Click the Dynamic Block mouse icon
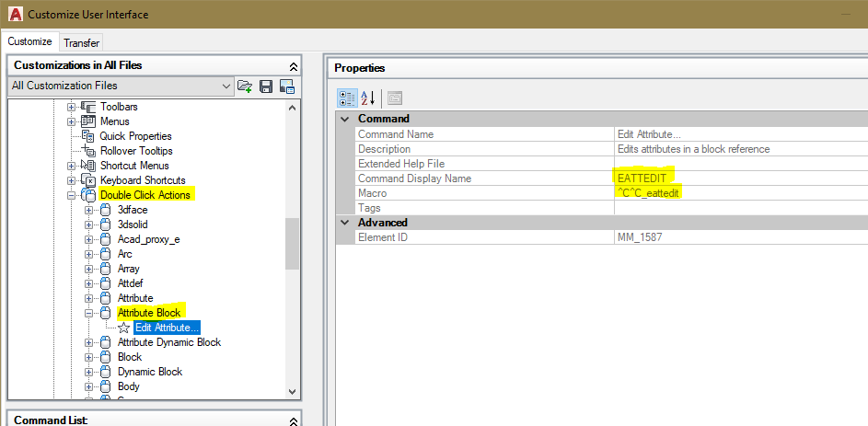This screenshot has height=426, width=868. point(106,372)
